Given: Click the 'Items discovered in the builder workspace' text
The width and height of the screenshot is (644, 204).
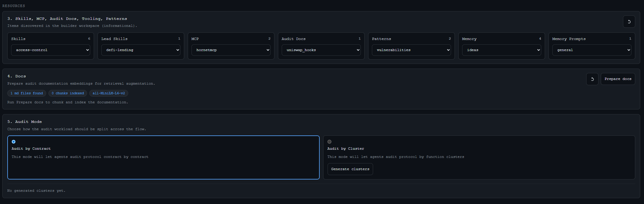Looking at the screenshot, I should tap(72, 26).
